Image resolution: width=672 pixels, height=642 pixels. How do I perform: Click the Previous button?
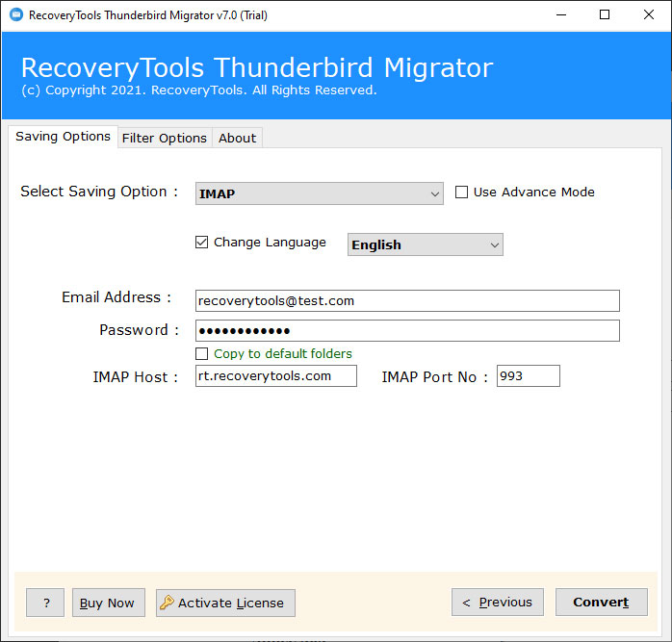pyautogui.click(x=498, y=603)
